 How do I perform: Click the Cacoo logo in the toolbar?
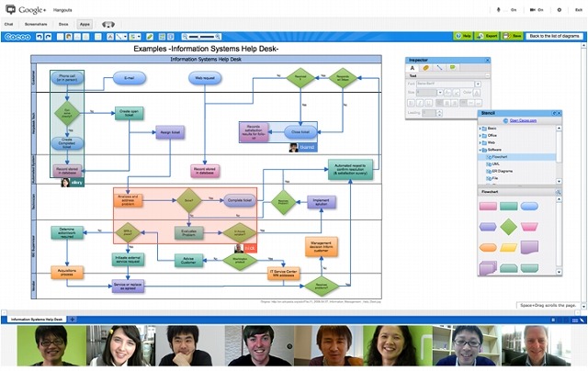click(x=17, y=37)
